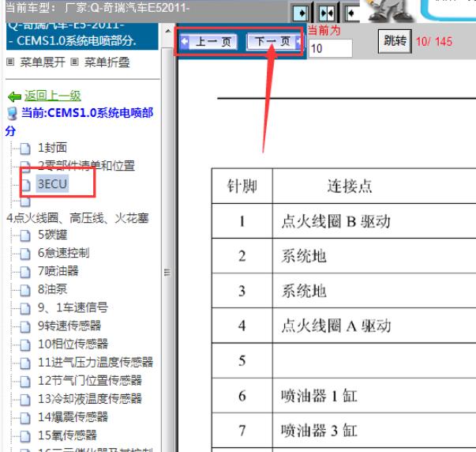Click the green back arrow icon

pyautogui.click(x=14, y=96)
